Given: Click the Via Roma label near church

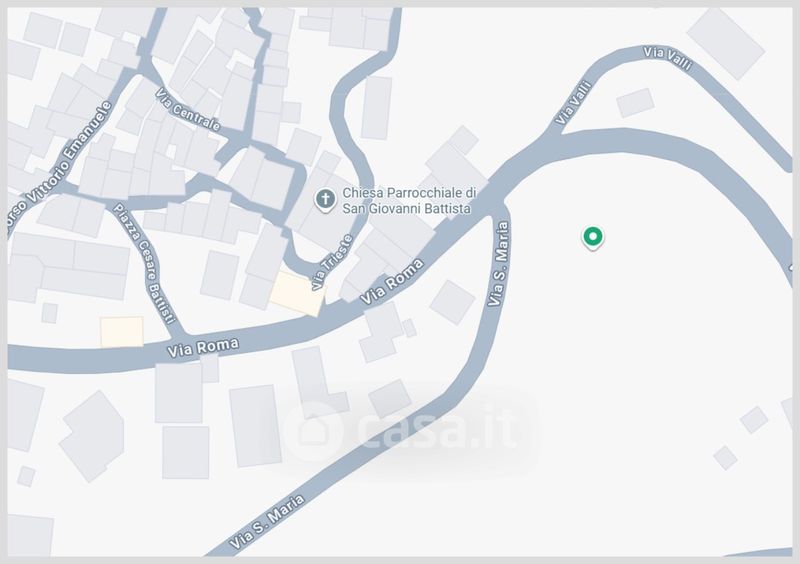Looking at the screenshot, I should pos(392,281).
